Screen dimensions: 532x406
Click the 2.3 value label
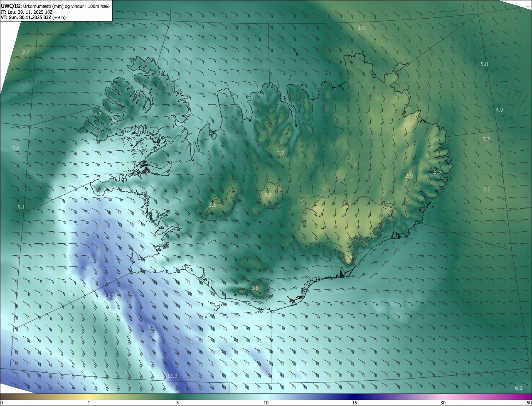(x=407, y=125)
